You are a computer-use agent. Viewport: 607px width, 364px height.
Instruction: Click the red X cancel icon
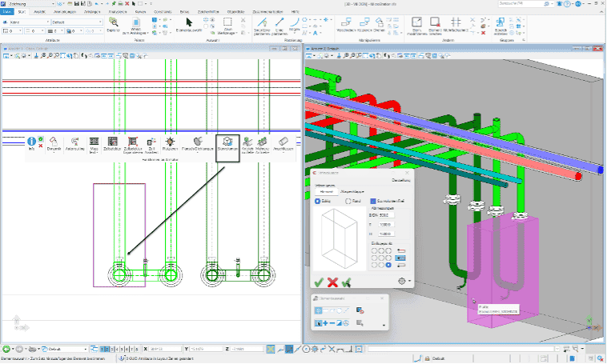coord(332,282)
